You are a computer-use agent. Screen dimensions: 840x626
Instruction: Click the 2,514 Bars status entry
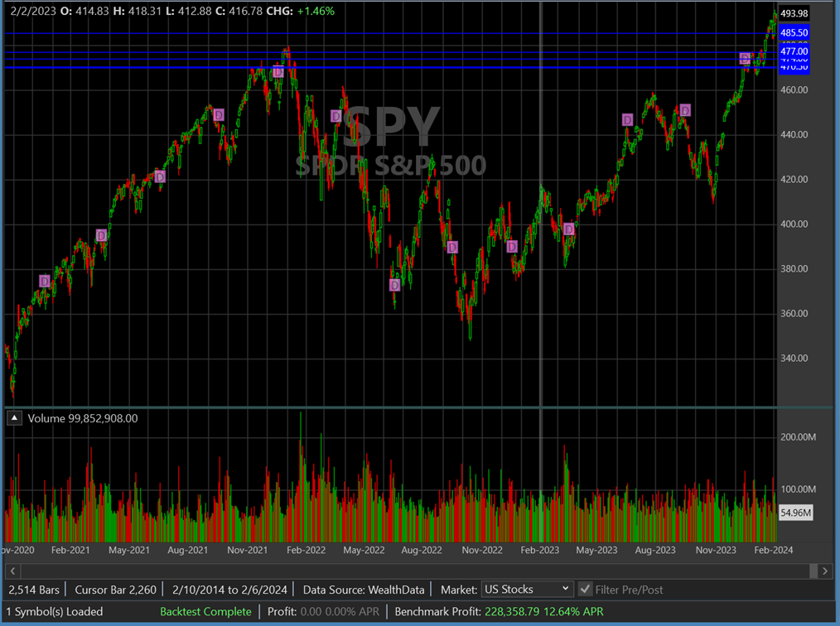pos(34,590)
